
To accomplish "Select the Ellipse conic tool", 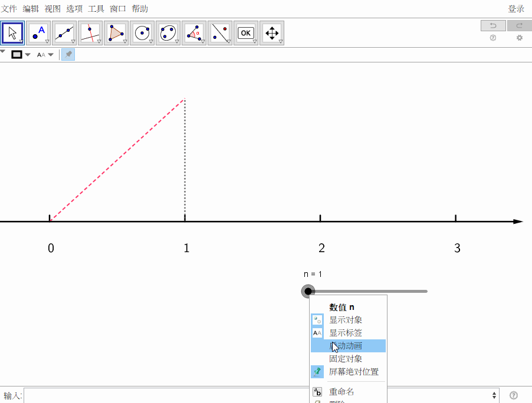I will [168, 33].
